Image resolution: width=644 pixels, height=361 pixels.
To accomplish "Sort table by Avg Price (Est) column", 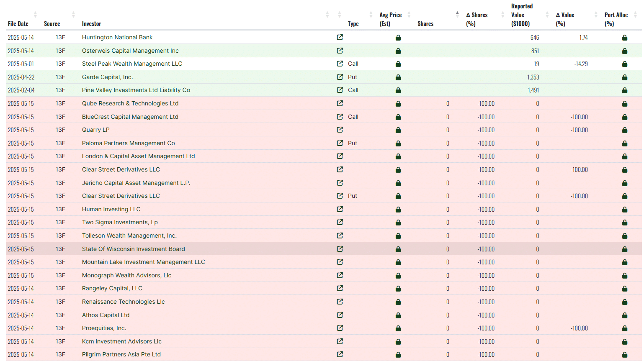I will (409, 15).
